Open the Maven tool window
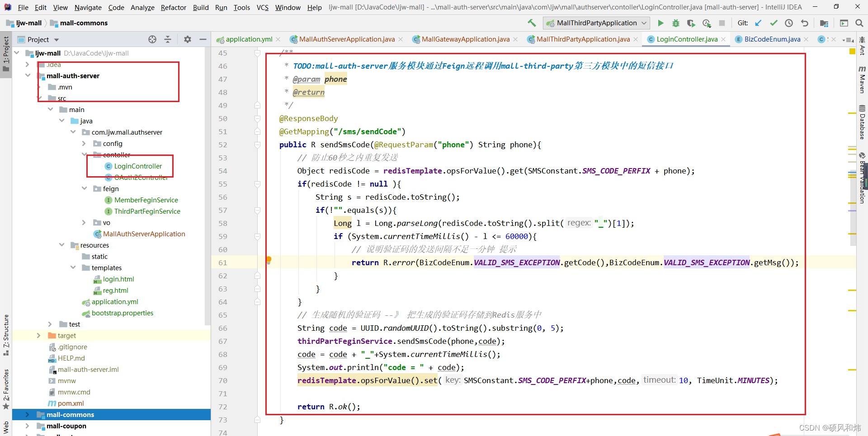Image resolution: width=868 pixels, height=436 pixels. (x=862, y=80)
